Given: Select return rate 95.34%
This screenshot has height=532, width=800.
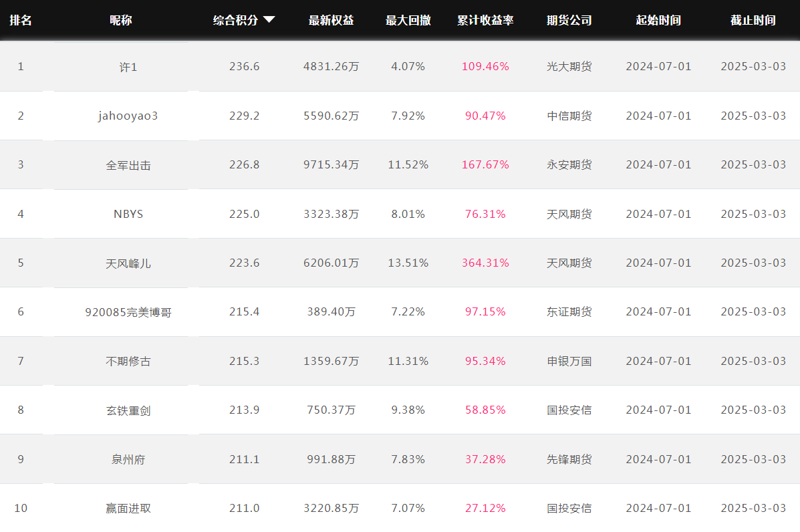Looking at the screenshot, I should (x=485, y=361).
